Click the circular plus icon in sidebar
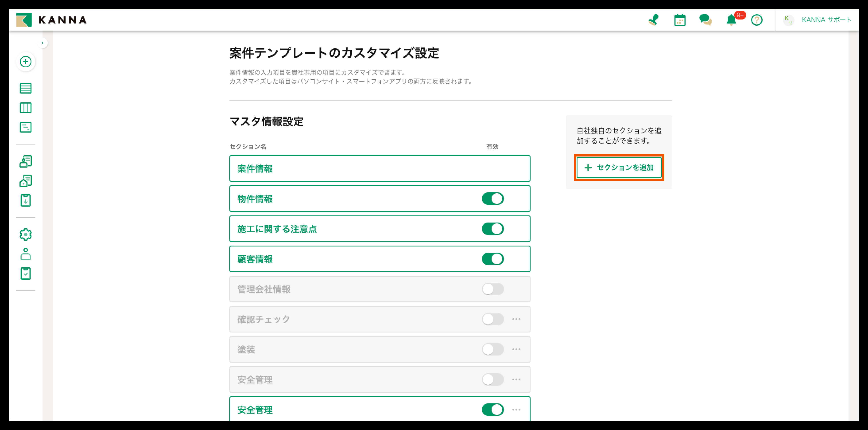This screenshot has width=868, height=430. 26,62
